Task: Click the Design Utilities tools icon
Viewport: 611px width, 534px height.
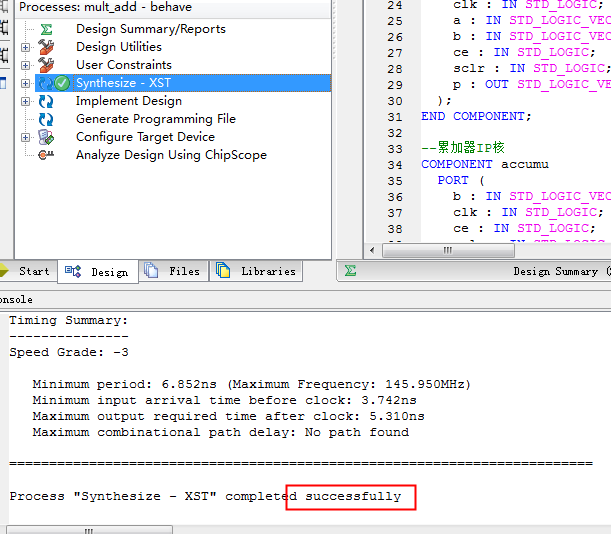Action: 46,47
